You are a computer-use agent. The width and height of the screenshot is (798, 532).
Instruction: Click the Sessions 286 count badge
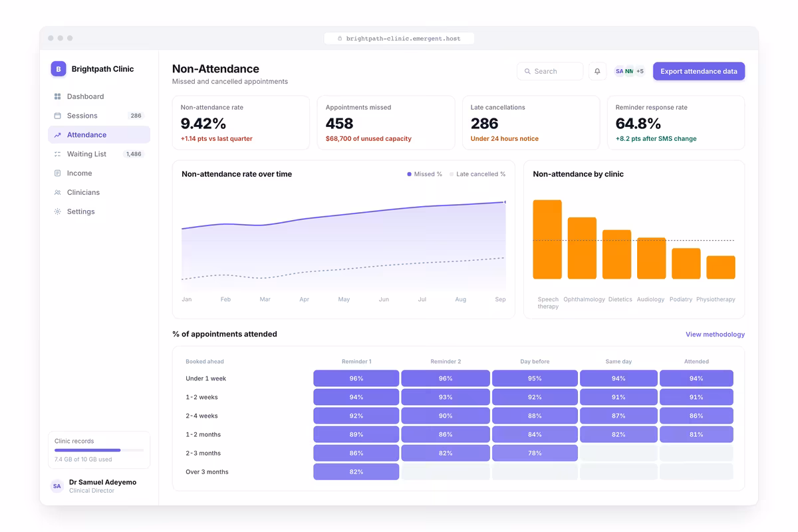pos(136,116)
